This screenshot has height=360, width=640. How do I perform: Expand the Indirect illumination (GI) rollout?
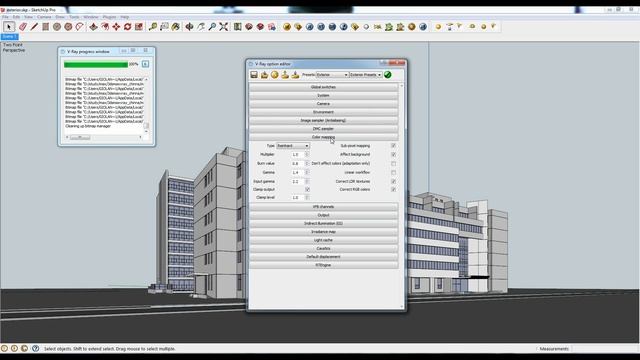(323, 224)
